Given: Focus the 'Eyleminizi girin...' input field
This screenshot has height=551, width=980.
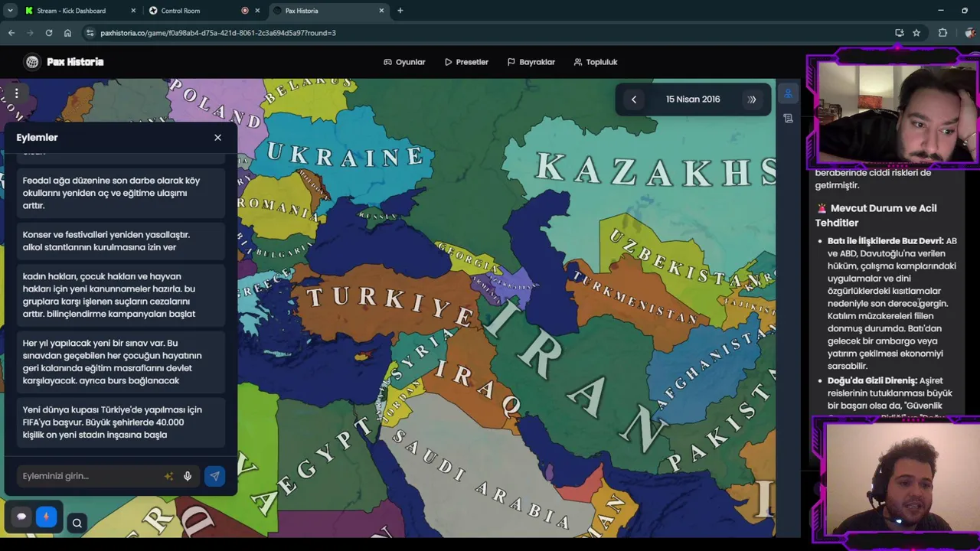Looking at the screenshot, I should coord(90,476).
